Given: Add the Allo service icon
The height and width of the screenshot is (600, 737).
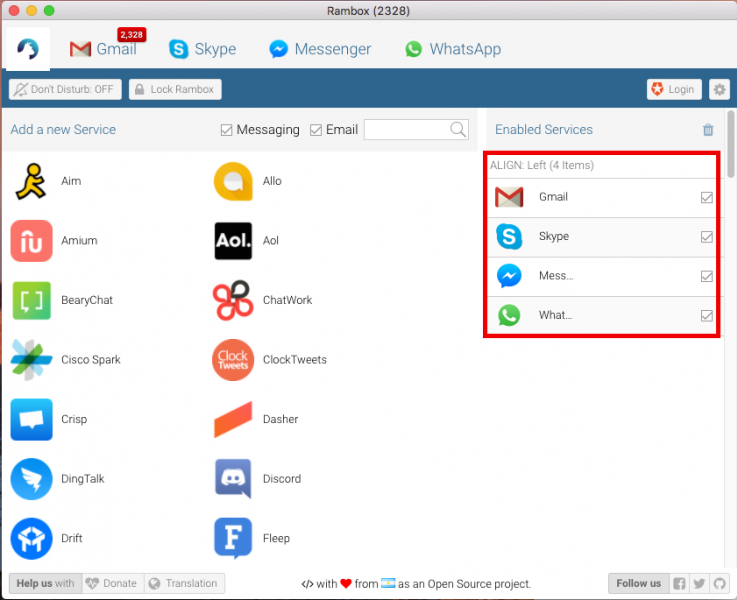Looking at the screenshot, I should 233,181.
